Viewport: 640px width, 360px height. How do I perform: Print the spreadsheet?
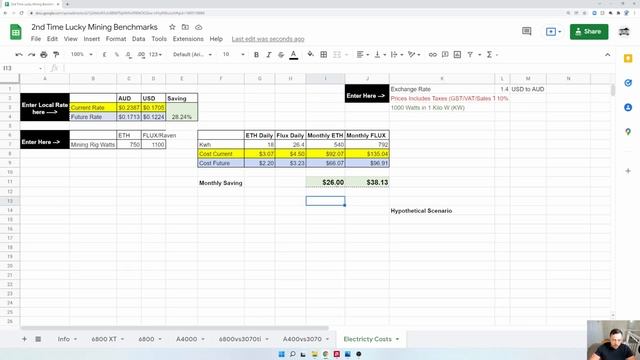(44, 55)
